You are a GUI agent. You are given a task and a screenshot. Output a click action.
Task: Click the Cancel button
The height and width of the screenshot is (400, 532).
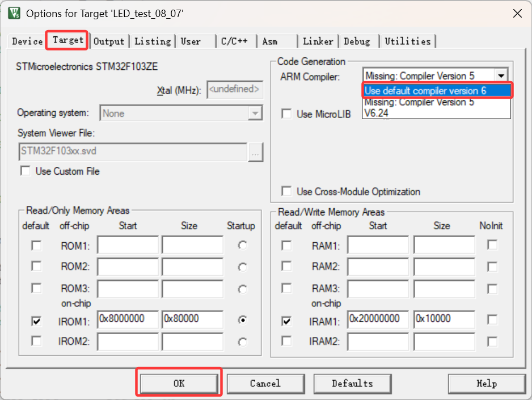[x=265, y=384]
